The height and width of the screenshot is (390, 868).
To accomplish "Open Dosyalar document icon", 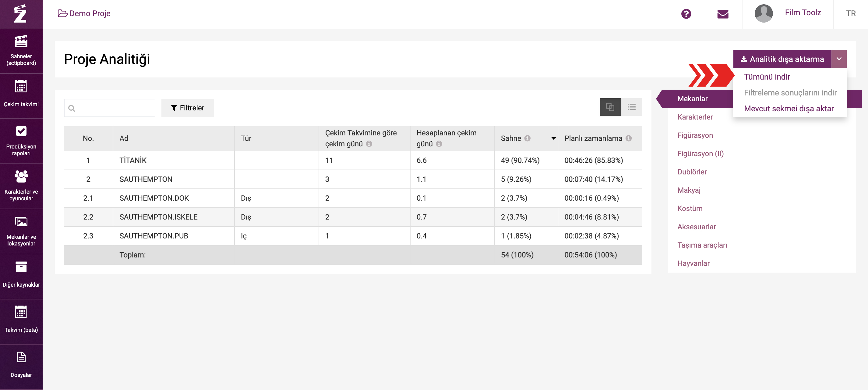I will [21, 357].
